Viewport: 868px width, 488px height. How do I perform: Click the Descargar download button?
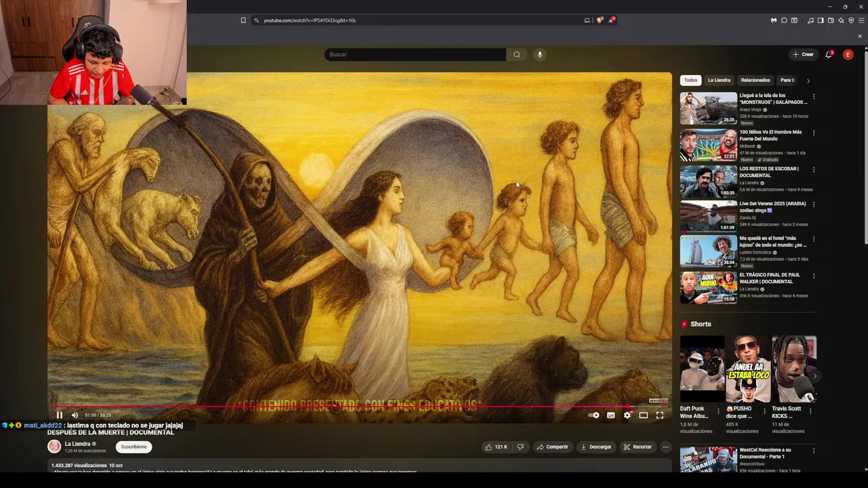tap(596, 447)
